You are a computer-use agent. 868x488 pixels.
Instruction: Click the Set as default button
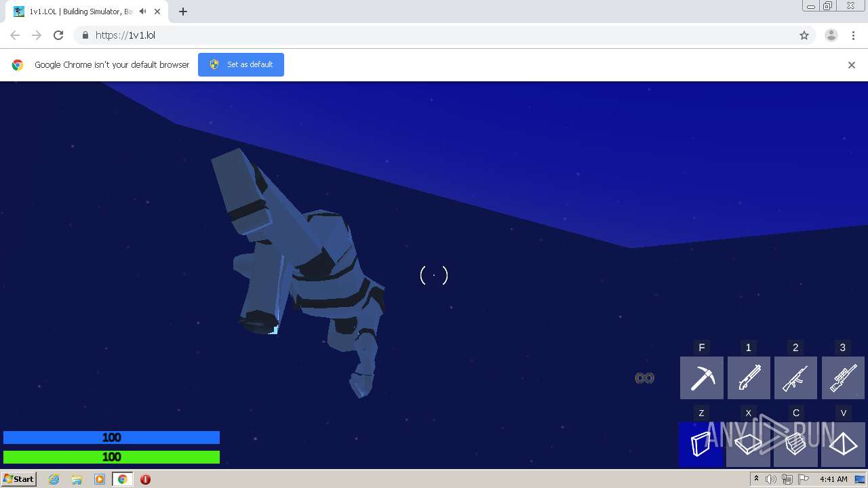pos(241,64)
